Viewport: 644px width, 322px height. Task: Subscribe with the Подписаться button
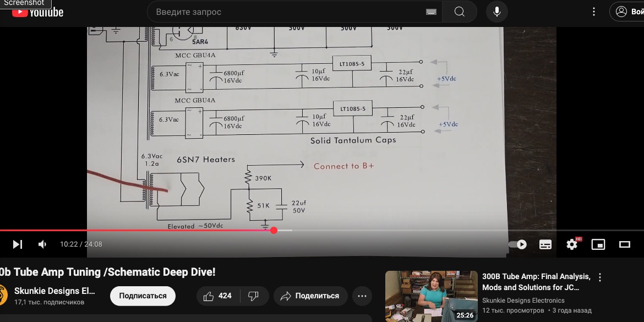[x=143, y=296]
